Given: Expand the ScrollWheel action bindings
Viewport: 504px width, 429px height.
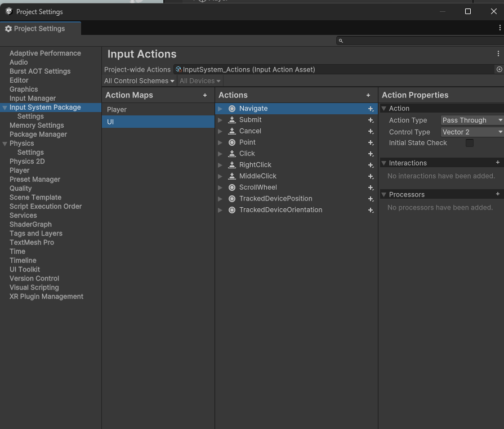Looking at the screenshot, I should (x=220, y=187).
